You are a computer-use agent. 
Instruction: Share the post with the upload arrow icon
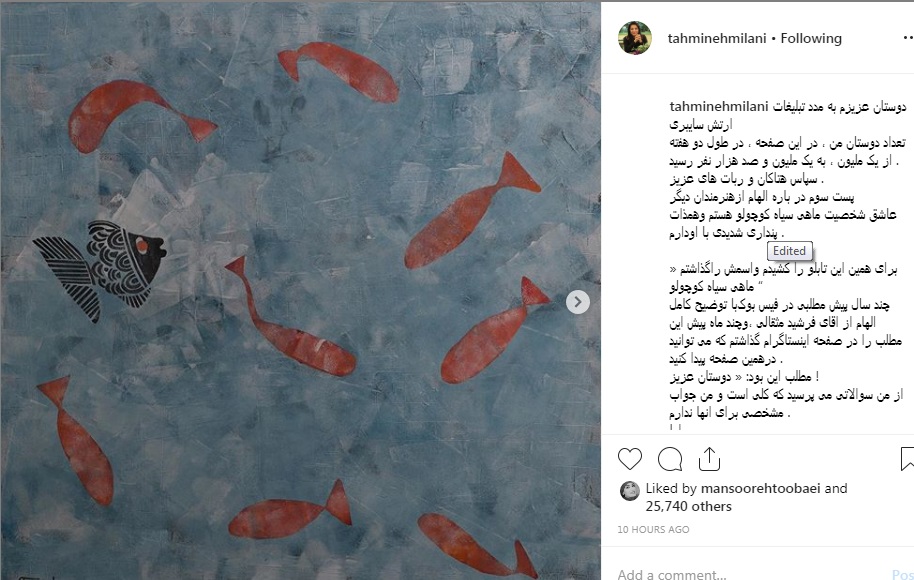[x=709, y=459]
